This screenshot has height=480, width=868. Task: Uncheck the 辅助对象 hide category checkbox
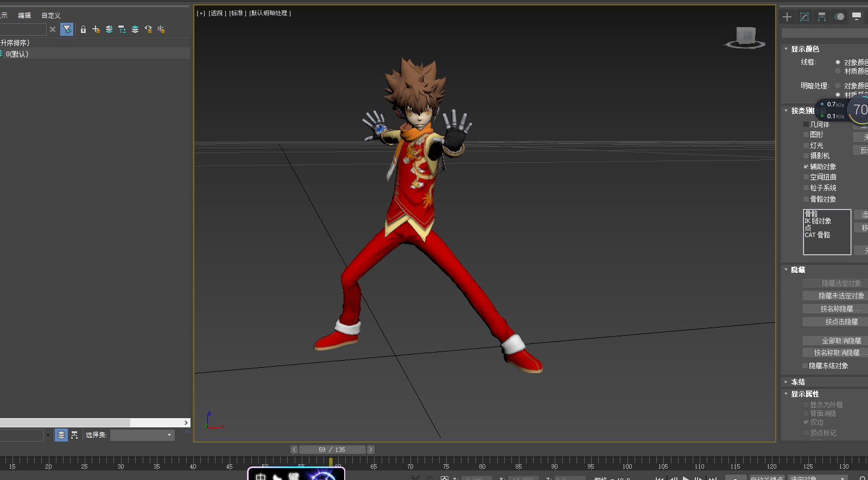pyautogui.click(x=806, y=167)
